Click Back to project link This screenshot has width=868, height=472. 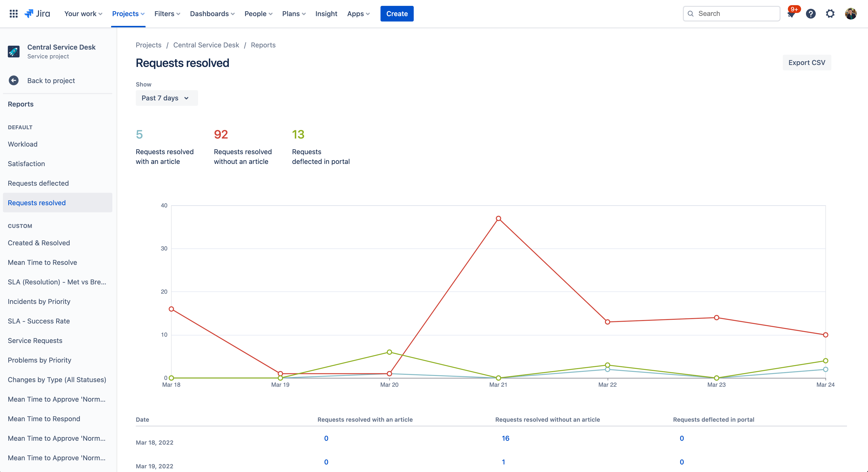click(51, 80)
